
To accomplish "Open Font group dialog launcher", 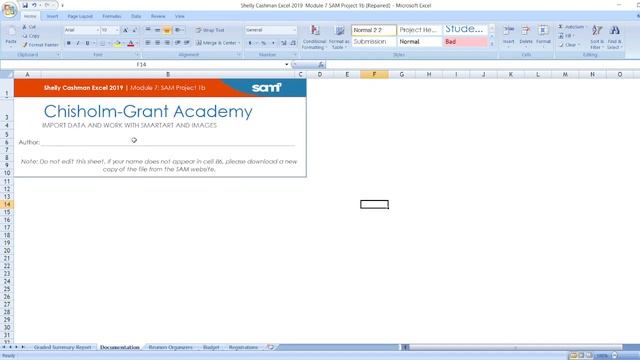I will 137,55.
